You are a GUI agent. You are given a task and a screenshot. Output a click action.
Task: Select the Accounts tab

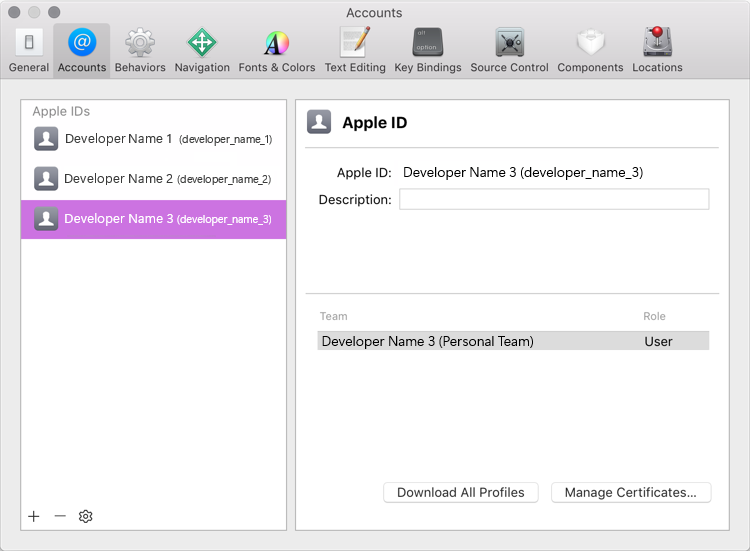[x=82, y=50]
